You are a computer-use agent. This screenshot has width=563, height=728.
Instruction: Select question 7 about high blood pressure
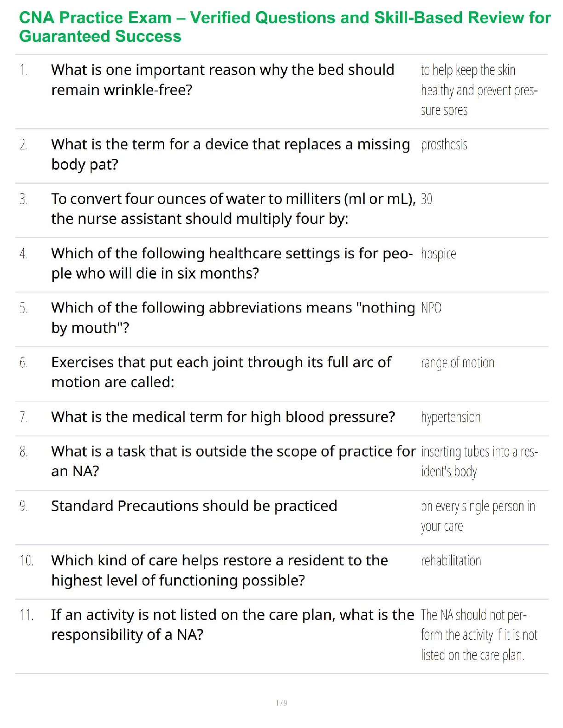[223, 417]
